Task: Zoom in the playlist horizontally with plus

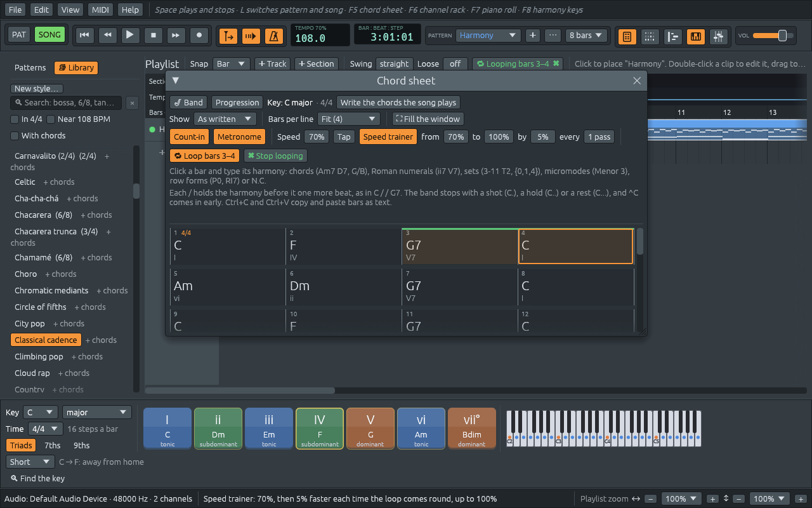Action: coord(712,499)
